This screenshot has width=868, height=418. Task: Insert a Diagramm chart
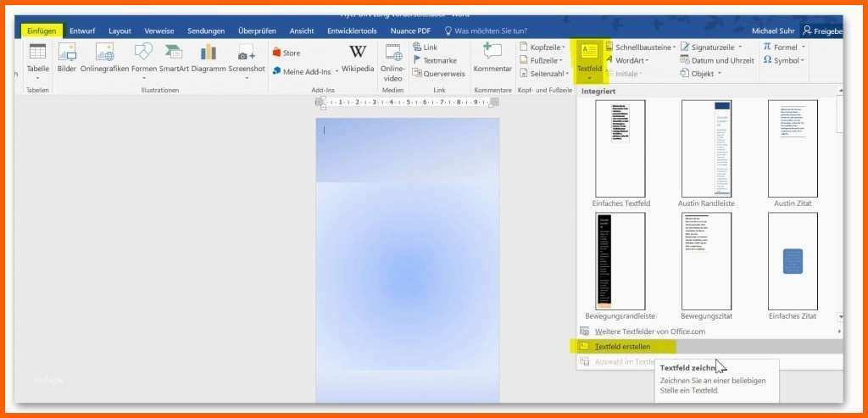[x=209, y=59]
